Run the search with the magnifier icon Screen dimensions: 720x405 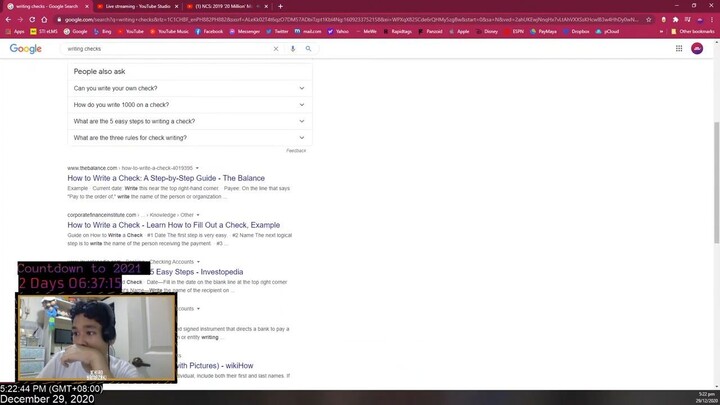tap(308, 49)
